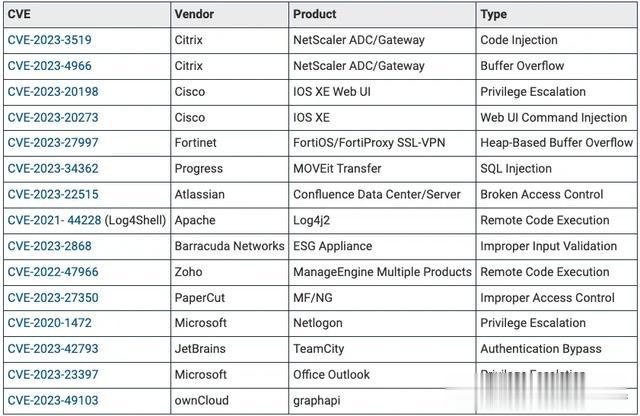
Task: Select the SQL Injection type cell
Action: pyautogui.click(x=516, y=169)
